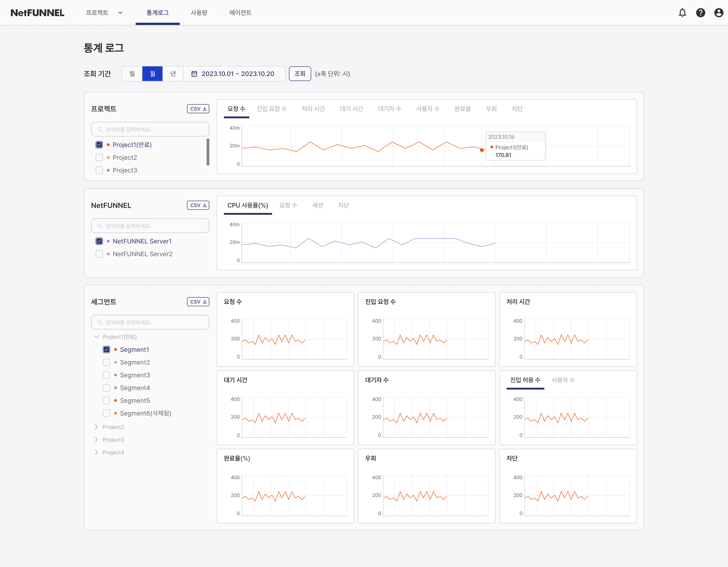728x567 pixels.
Task: Open the notifications bell icon
Action: (x=682, y=13)
